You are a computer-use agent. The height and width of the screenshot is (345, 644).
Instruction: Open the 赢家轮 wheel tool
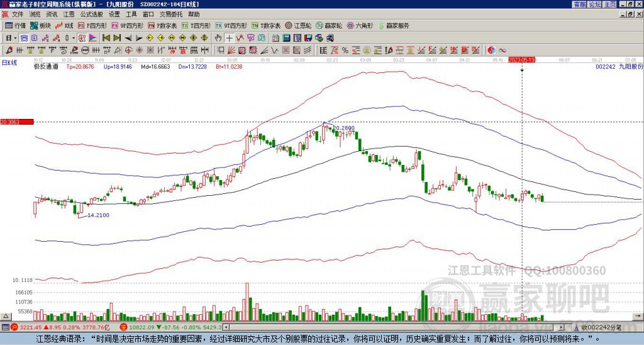(329, 25)
